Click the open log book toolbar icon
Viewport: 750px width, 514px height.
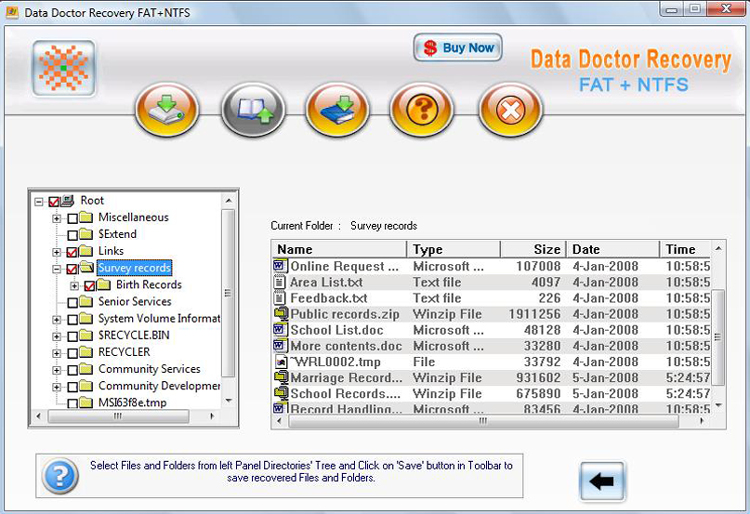point(254,110)
